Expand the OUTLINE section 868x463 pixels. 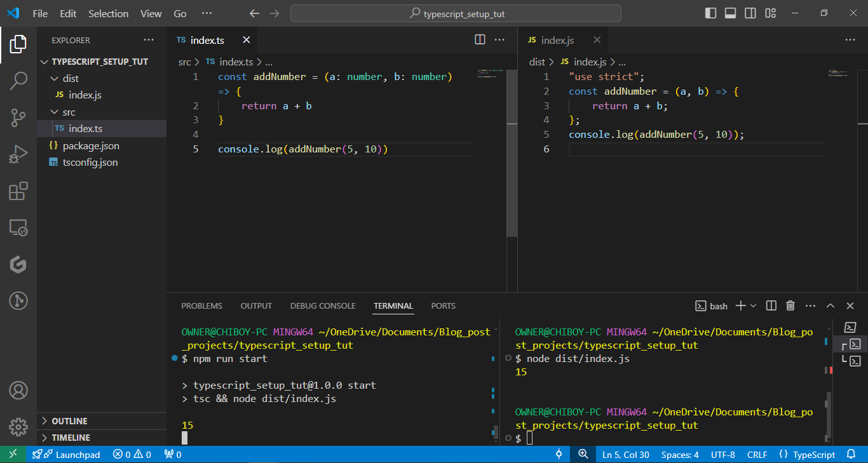point(69,421)
